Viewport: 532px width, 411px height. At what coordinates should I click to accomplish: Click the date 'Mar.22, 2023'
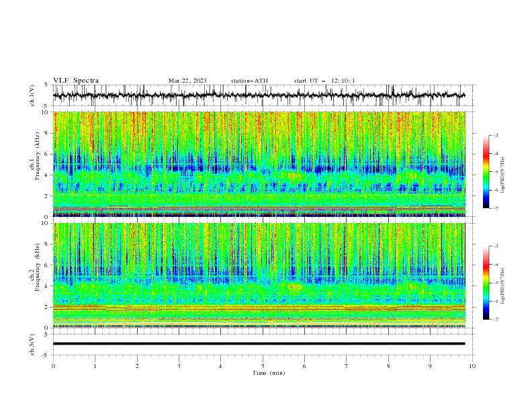(187, 81)
